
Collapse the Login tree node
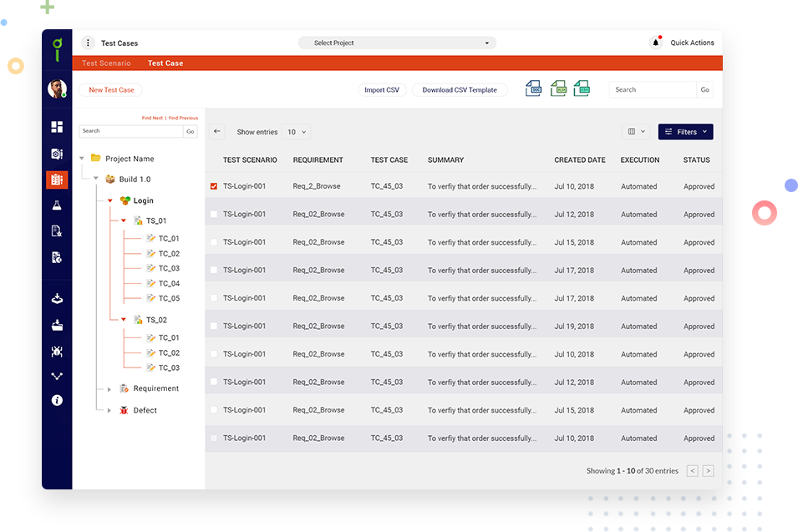point(110,200)
